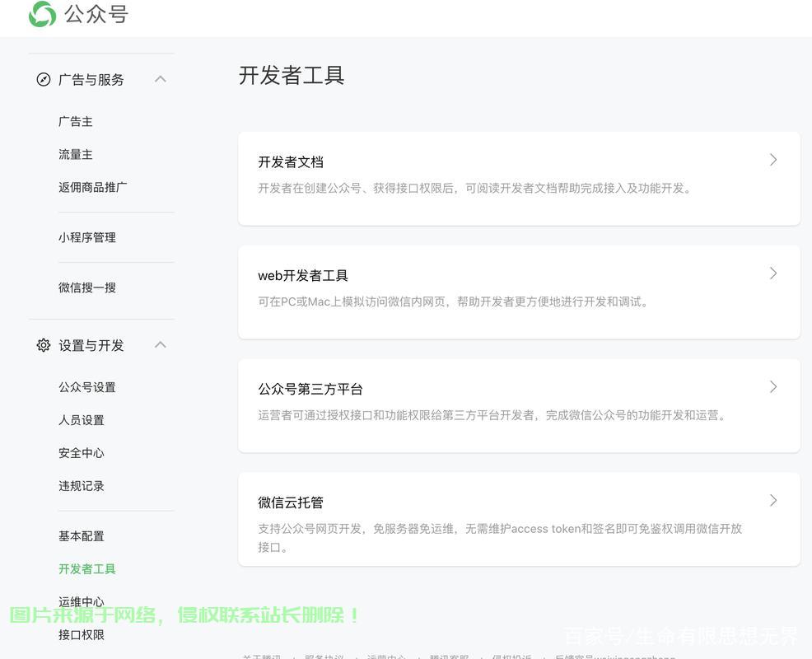Click the 开发者工具 page heading

(x=292, y=75)
